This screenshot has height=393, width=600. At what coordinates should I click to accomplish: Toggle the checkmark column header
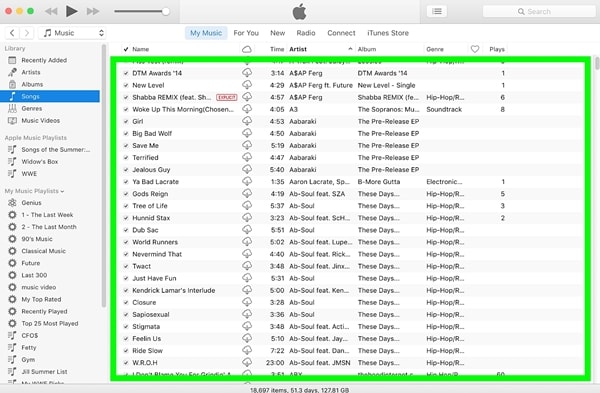[x=126, y=49]
